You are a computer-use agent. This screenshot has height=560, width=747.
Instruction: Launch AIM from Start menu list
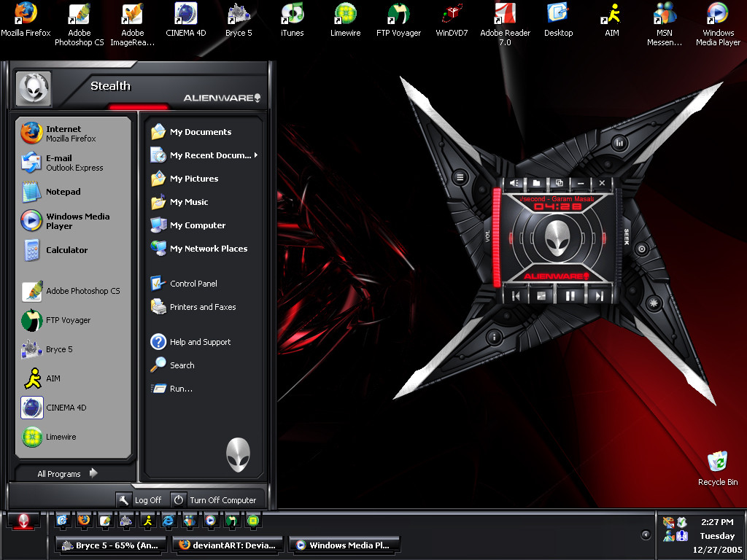[x=74, y=378]
